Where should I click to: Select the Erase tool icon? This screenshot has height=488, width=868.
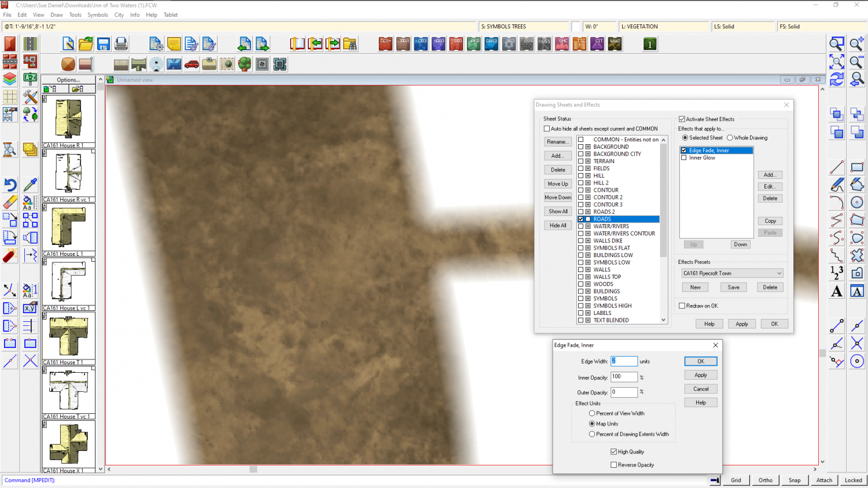coord(10,202)
